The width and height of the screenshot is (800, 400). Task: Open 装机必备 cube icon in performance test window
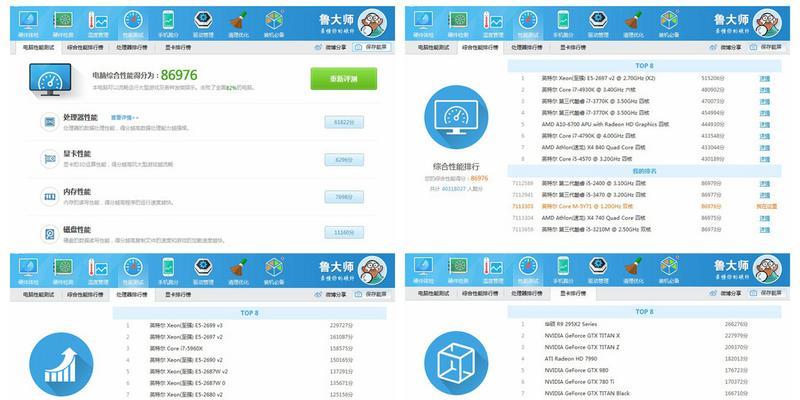(273, 24)
